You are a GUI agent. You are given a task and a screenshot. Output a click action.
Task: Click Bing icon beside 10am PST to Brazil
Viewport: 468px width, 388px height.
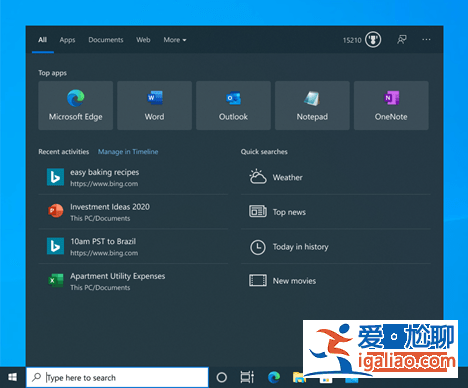coord(55,246)
